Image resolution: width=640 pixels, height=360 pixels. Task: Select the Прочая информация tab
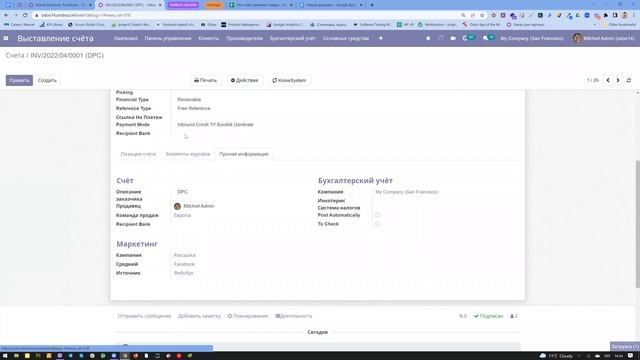pyautogui.click(x=244, y=154)
